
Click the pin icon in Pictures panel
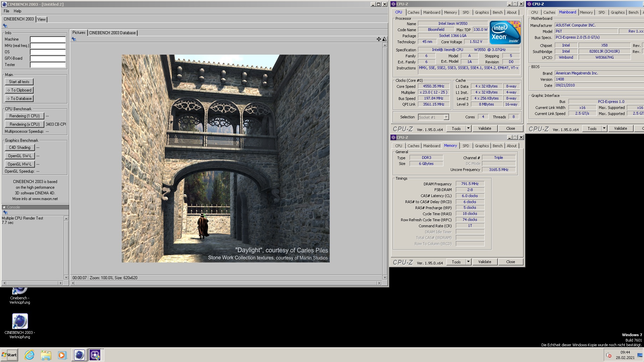[x=74, y=39]
